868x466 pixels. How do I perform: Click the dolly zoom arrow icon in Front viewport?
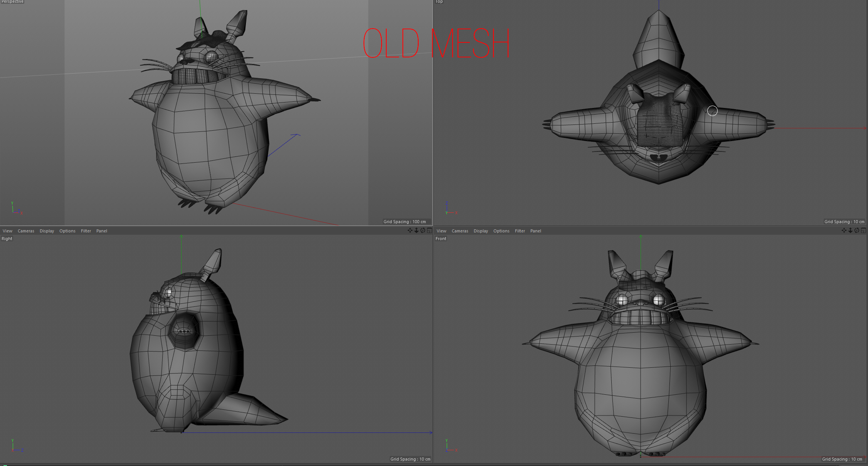coord(850,230)
